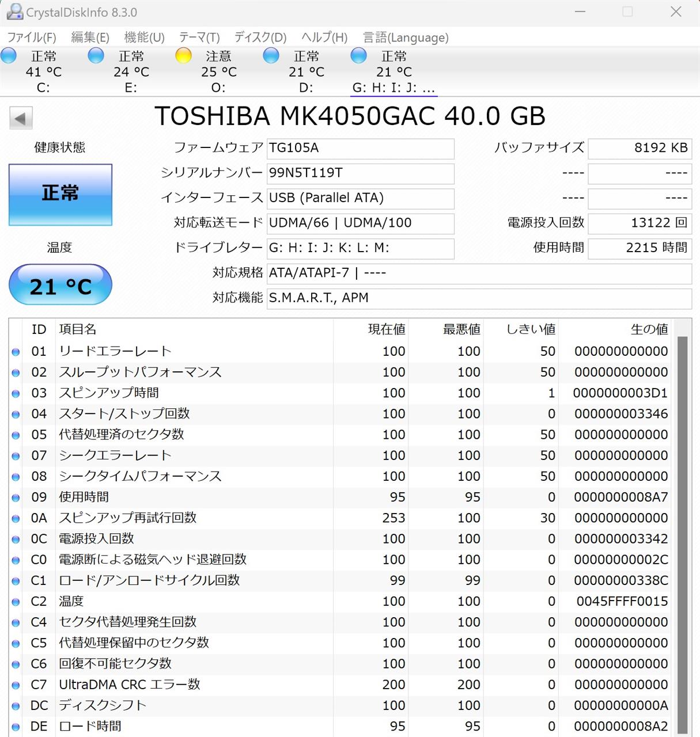Click the power-on hours field 2215 時間

pos(640,248)
